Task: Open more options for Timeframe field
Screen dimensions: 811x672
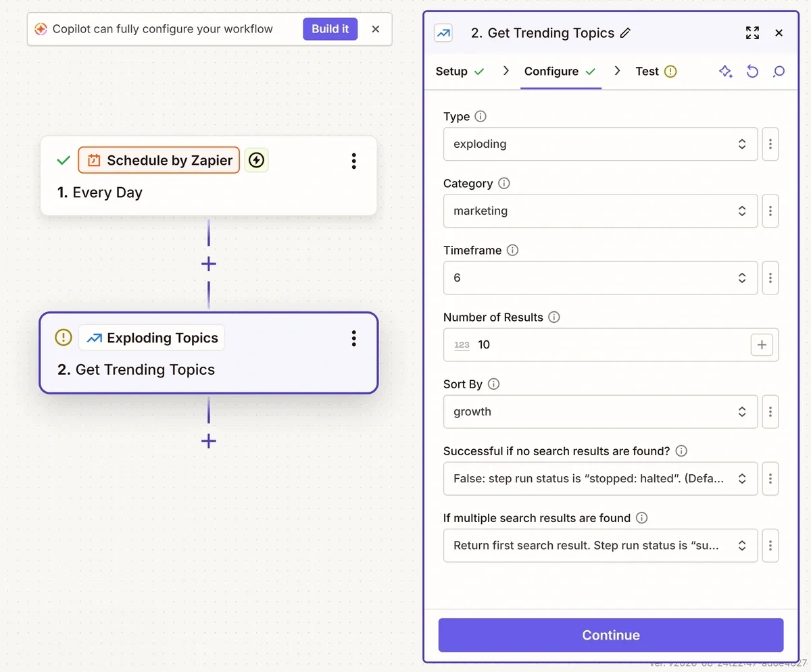Action: 770,278
